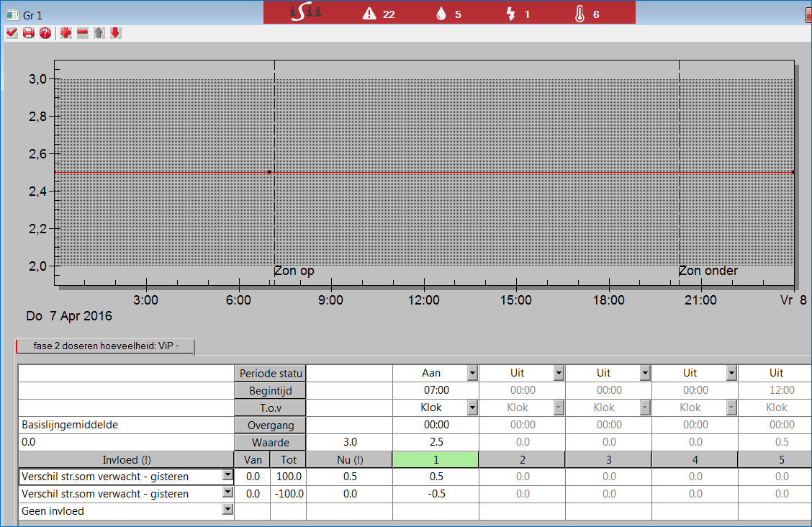Click the red plus icon in the toolbar
812x527 pixels.
[x=66, y=33]
